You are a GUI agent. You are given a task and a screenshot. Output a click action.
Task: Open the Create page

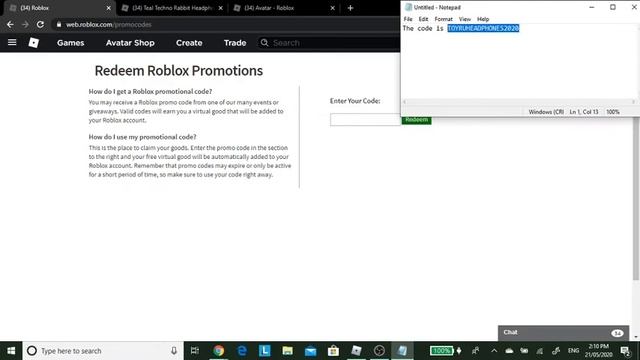(x=189, y=43)
